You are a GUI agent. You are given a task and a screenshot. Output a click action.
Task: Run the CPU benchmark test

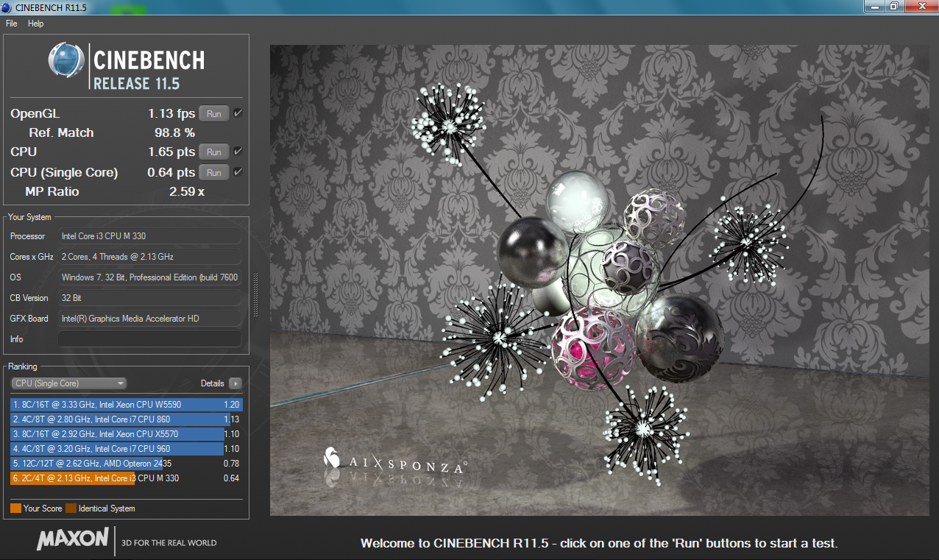click(x=214, y=152)
